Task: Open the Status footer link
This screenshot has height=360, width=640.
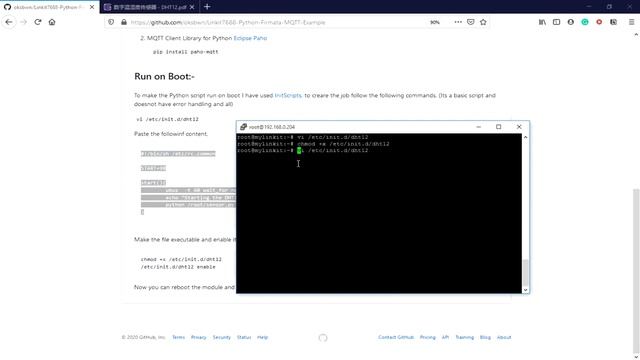Action: point(244,337)
